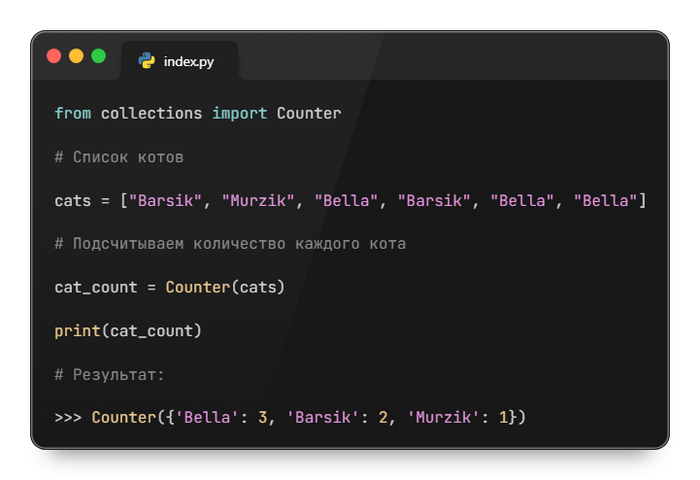
Task: Click the comment '# Результат:'
Action: click(110, 374)
